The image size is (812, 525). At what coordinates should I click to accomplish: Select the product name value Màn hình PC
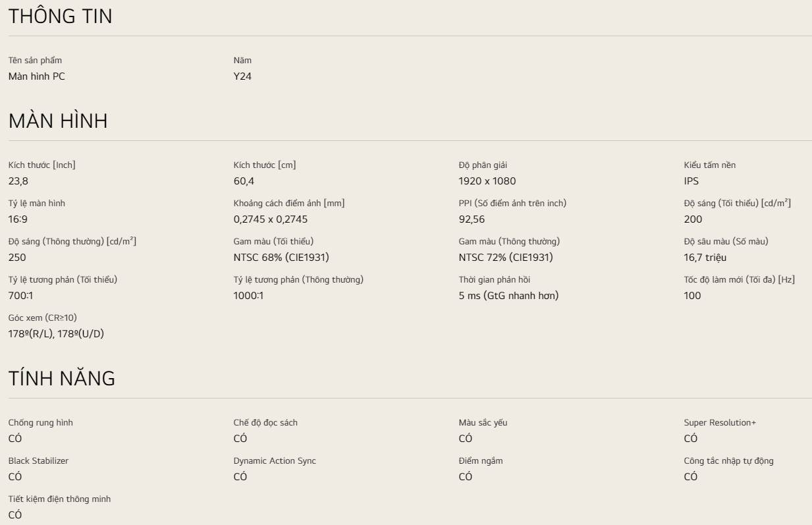tap(36, 76)
